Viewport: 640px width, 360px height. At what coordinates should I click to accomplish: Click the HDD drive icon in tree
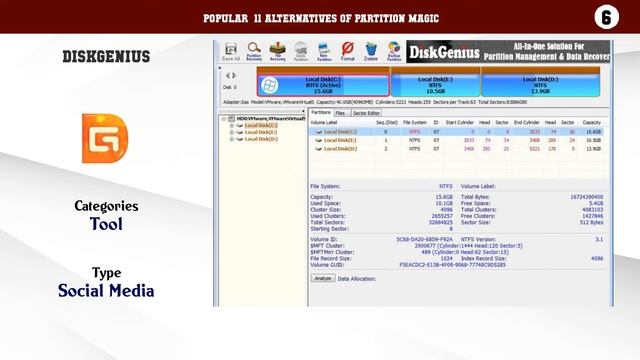231,118
